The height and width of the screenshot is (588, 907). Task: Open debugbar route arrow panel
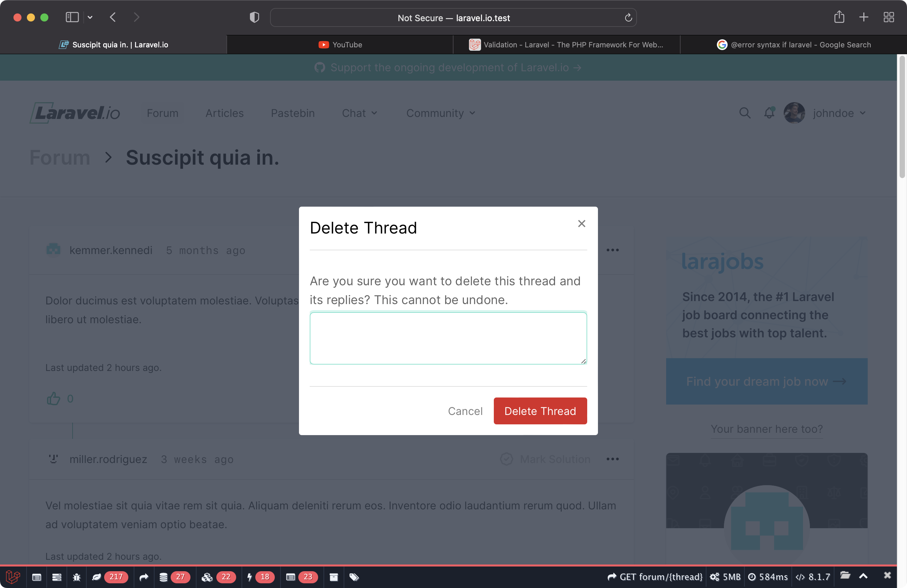pyautogui.click(x=144, y=577)
